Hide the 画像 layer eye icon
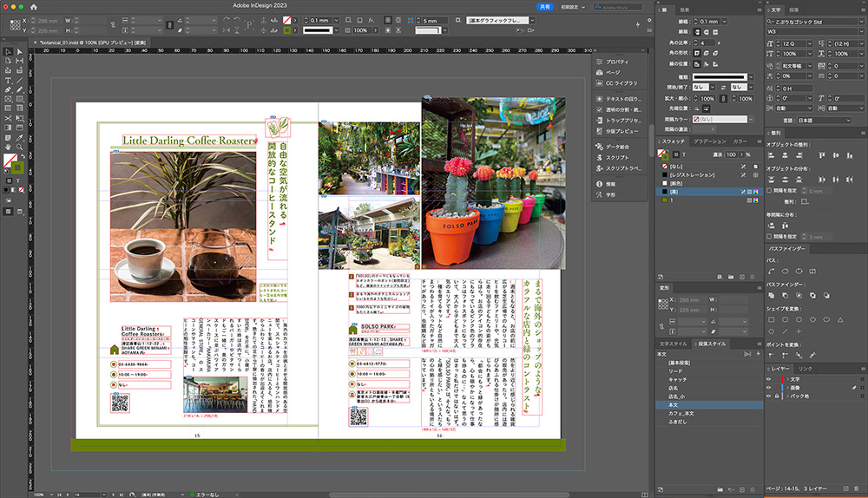 point(769,387)
